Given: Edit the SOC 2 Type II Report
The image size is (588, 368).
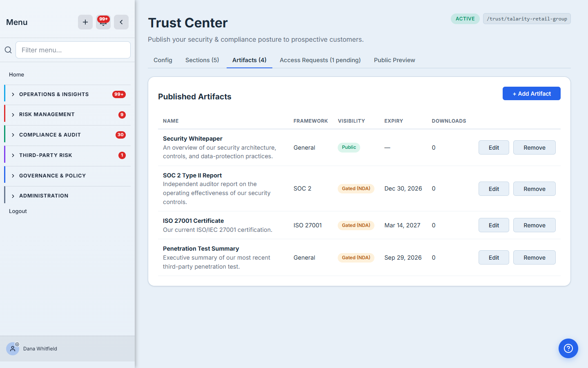Looking at the screenshot, I should (x=494, y=189).
